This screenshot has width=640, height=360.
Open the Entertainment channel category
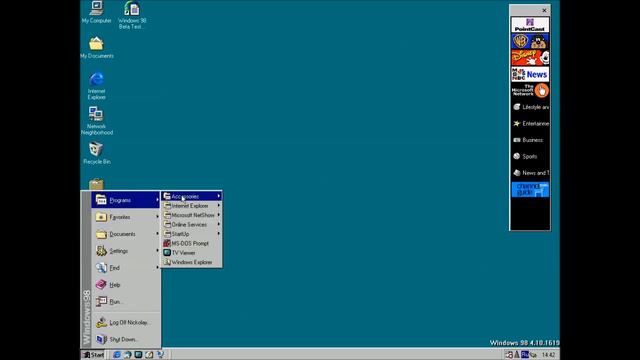(x=530, y=123)
